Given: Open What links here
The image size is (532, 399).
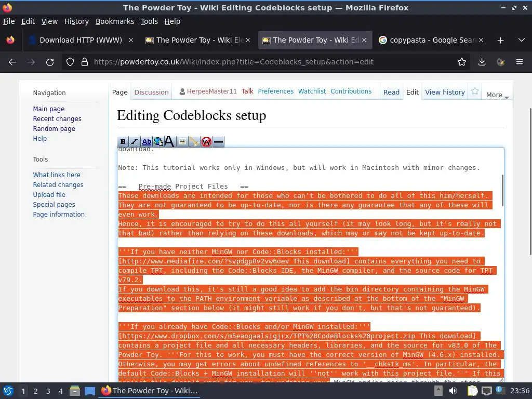Looking at the screenshot, I should tap(57, 175).
